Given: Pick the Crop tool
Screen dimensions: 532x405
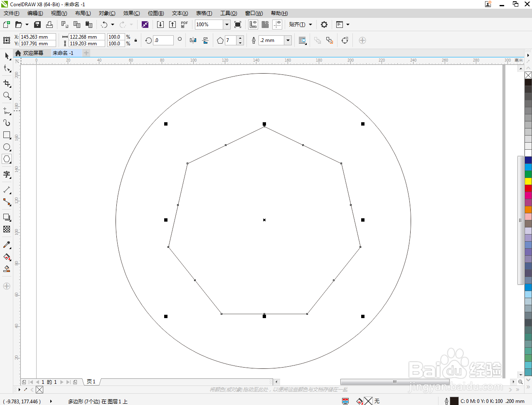Looking at the screenshot, I should click(7, 83).
